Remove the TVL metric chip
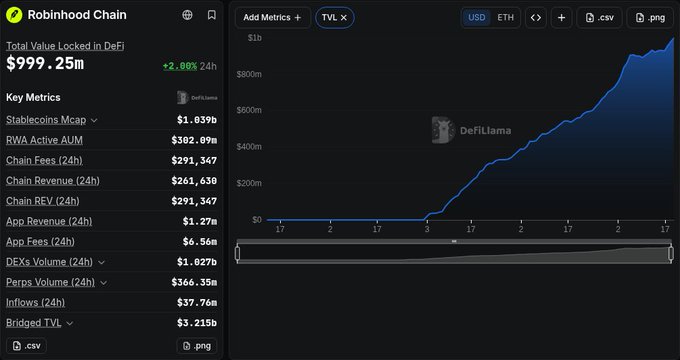This screenshot has height=360, width=680. tap(344, 18)
